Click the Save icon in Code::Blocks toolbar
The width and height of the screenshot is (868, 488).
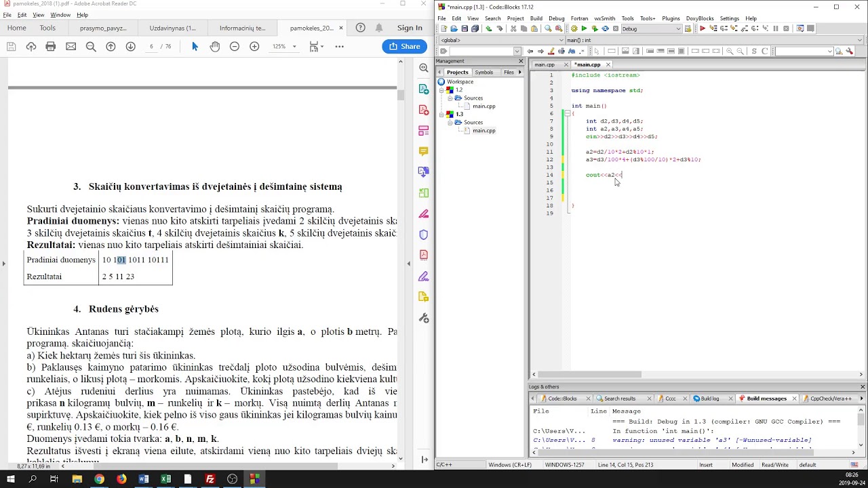(x=465, y=28)
